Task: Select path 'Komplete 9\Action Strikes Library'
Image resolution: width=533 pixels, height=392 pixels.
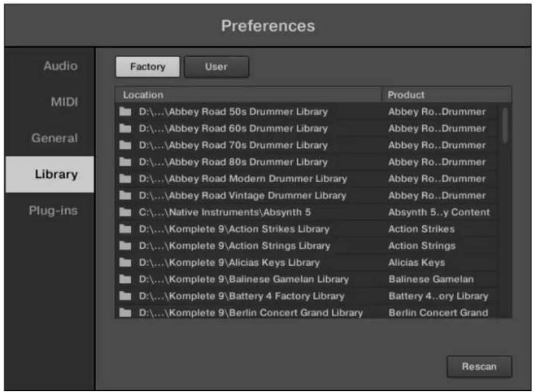Action: click(x=234, y=229)
